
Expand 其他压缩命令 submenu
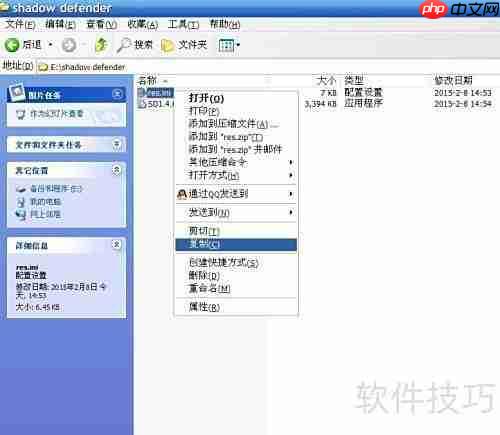pyautogui.click(x=236, y=162)
